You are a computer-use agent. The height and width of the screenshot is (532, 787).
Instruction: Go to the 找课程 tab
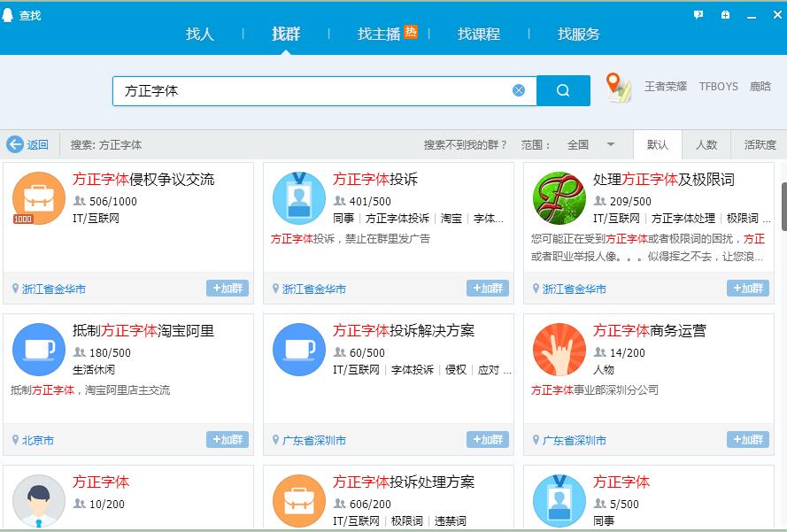(x=479, y=34)
